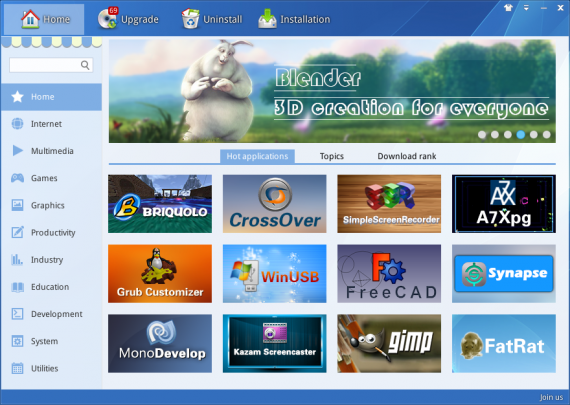Open the Upgrade section with 69 badge
The height and width of the screenshot is (405, 570).
pos(128,19)
